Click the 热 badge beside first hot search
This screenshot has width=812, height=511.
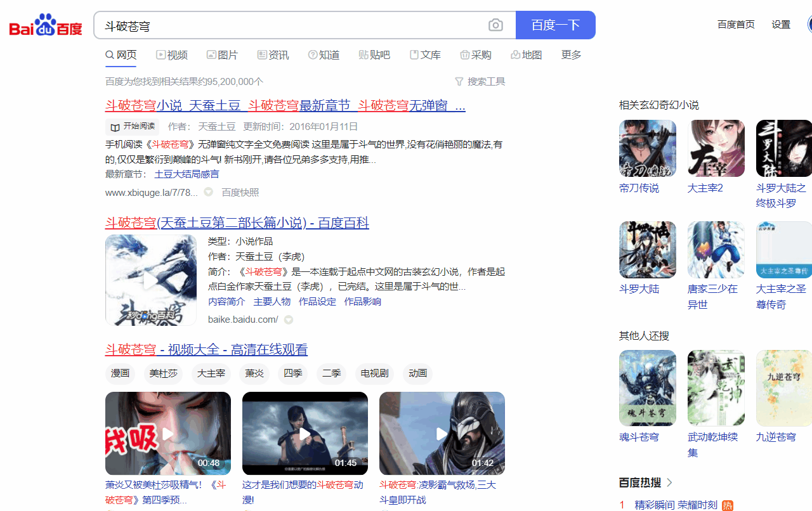coord(728,506)
